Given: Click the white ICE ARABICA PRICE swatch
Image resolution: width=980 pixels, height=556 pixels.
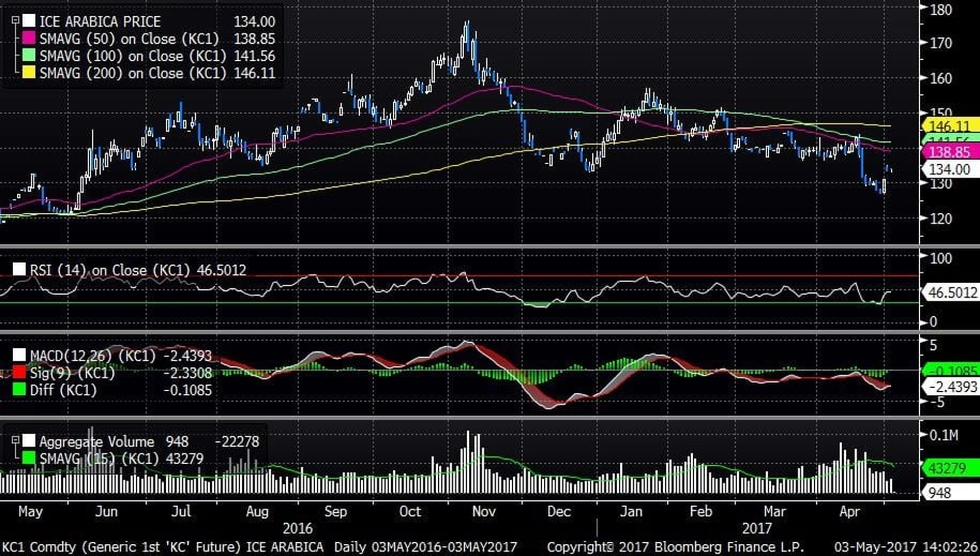Looking at the screenshot, I should click(x=29, y=21).
